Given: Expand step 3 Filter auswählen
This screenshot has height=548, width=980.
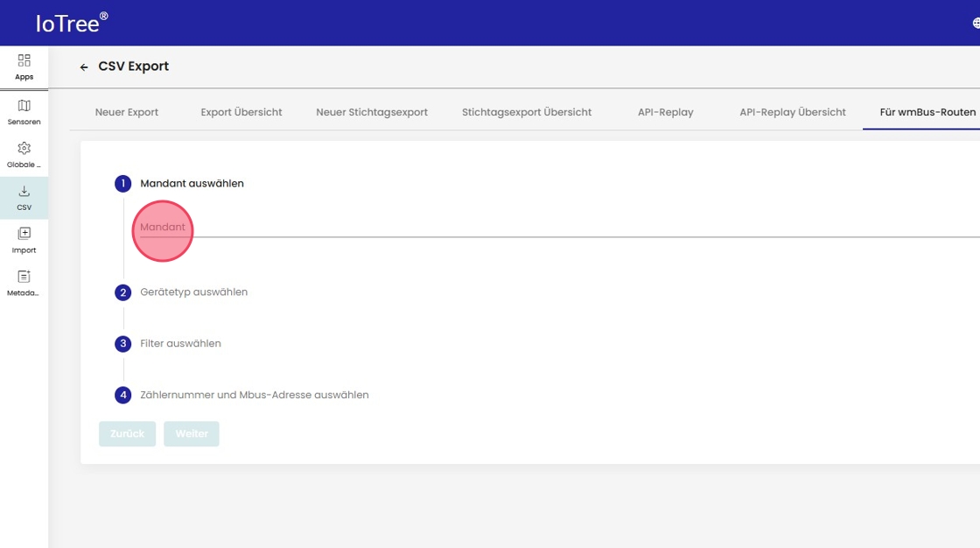Looking at the screenshot, I should click(180, 344).
